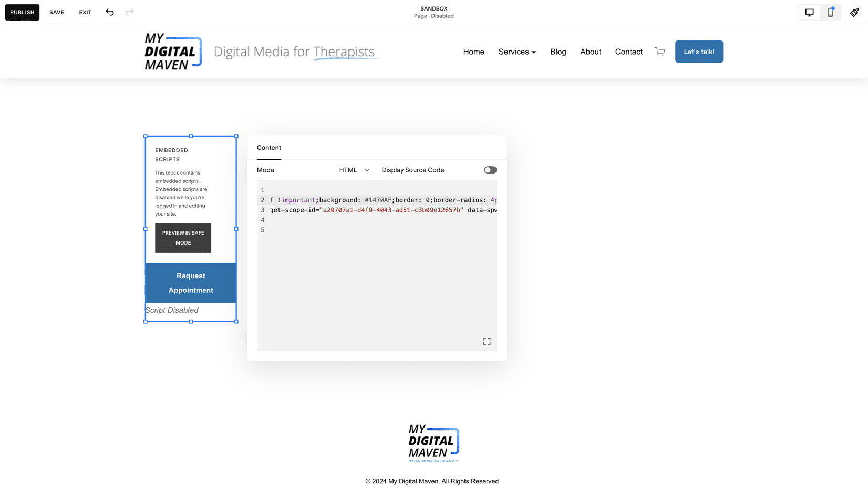Open Site Styles with the paintbrush icon
Screen dimensions: 868x488
click(854, 12)
